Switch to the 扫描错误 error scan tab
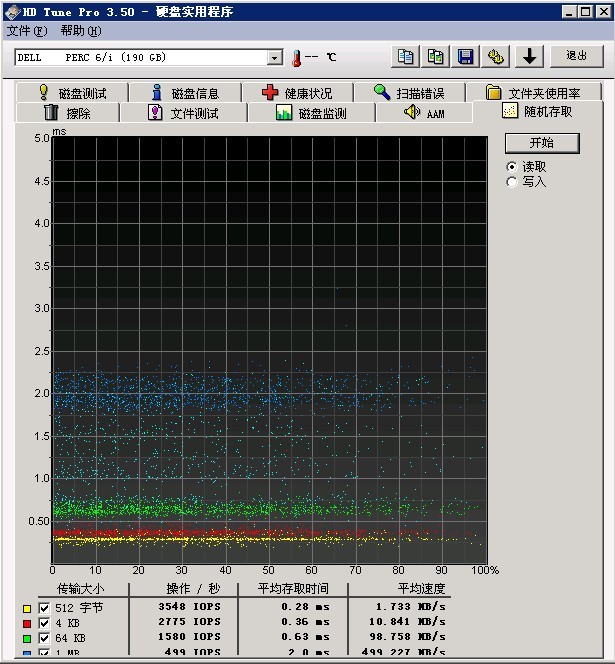This screenshot has width=615, height=664. [x=410, y=92]
